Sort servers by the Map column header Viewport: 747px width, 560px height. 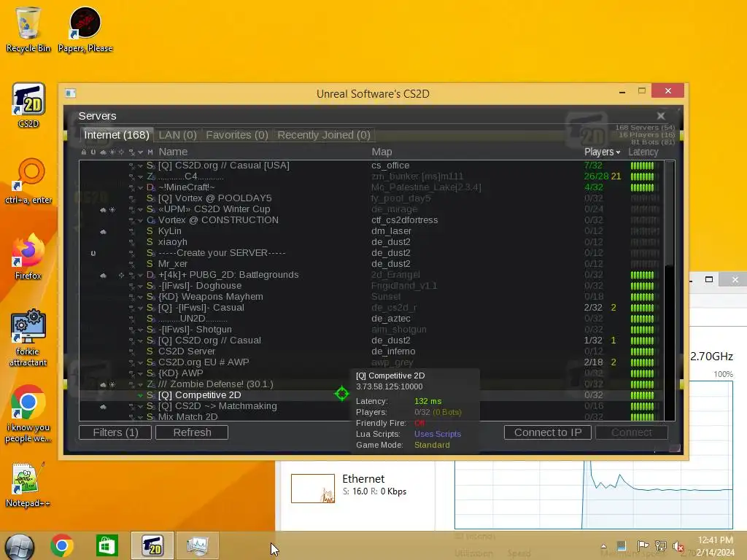click(382, 152)
